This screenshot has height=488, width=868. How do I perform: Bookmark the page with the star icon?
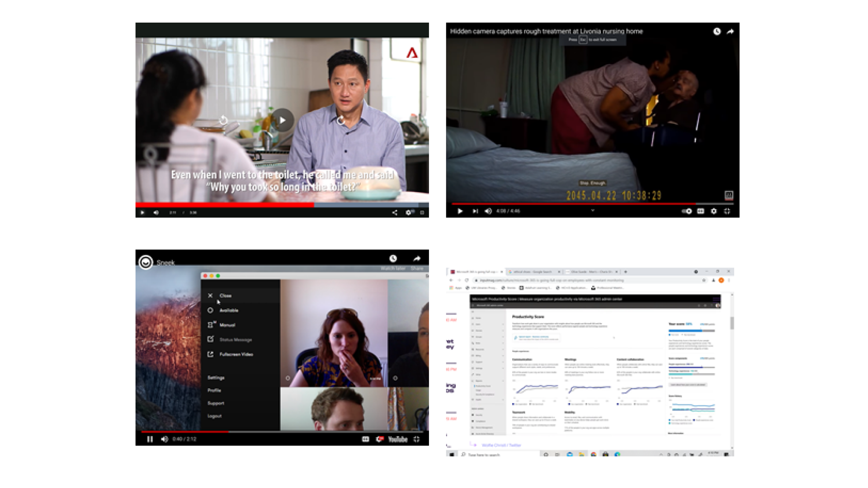(704, 280)
